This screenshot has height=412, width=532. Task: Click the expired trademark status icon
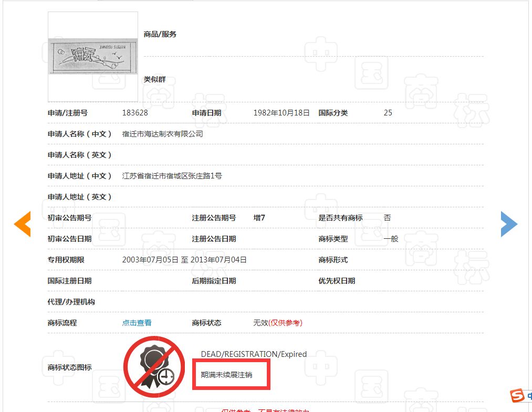[154, 367]
